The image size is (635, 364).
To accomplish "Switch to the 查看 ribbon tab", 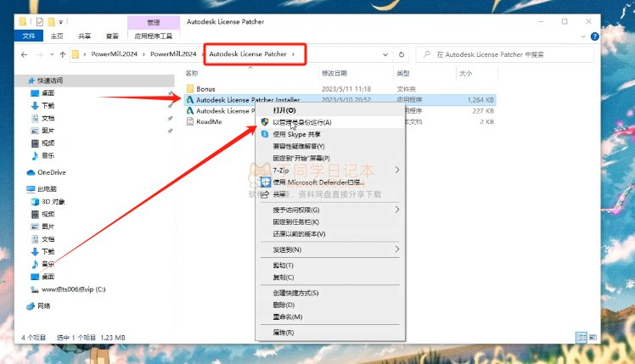I will click(x=112, y=36).
